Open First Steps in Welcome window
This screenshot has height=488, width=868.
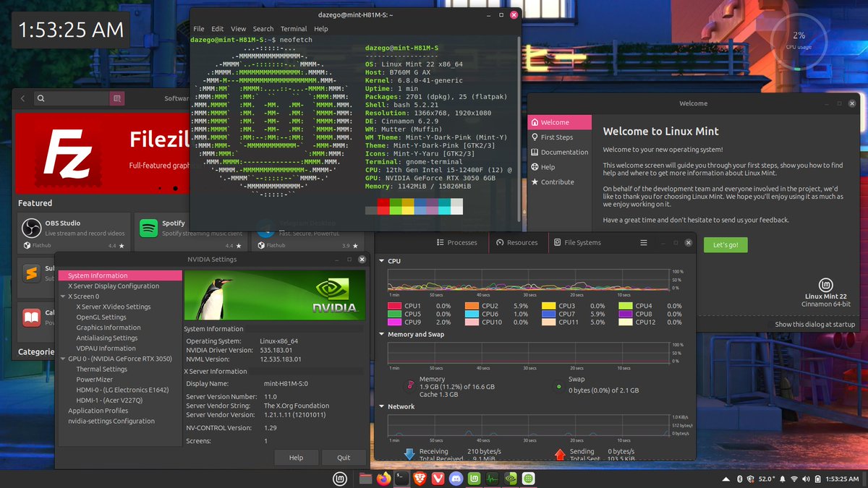(x=559, y=137)
